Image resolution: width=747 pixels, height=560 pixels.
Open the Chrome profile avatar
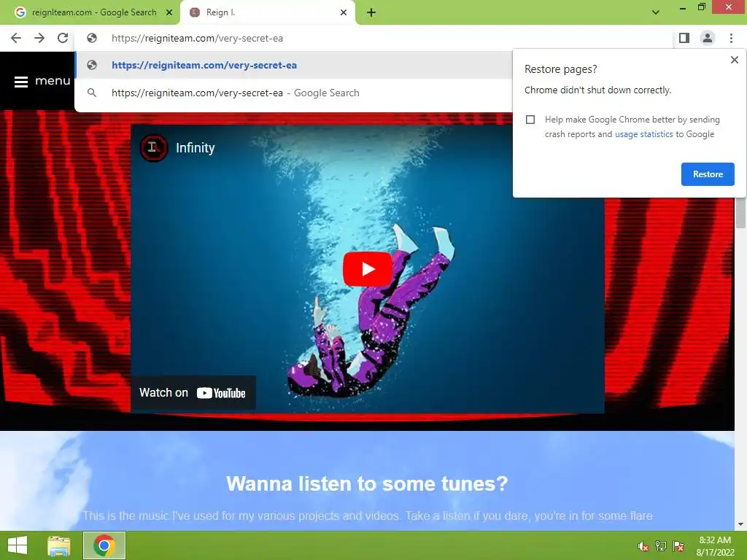pos(708,38)
